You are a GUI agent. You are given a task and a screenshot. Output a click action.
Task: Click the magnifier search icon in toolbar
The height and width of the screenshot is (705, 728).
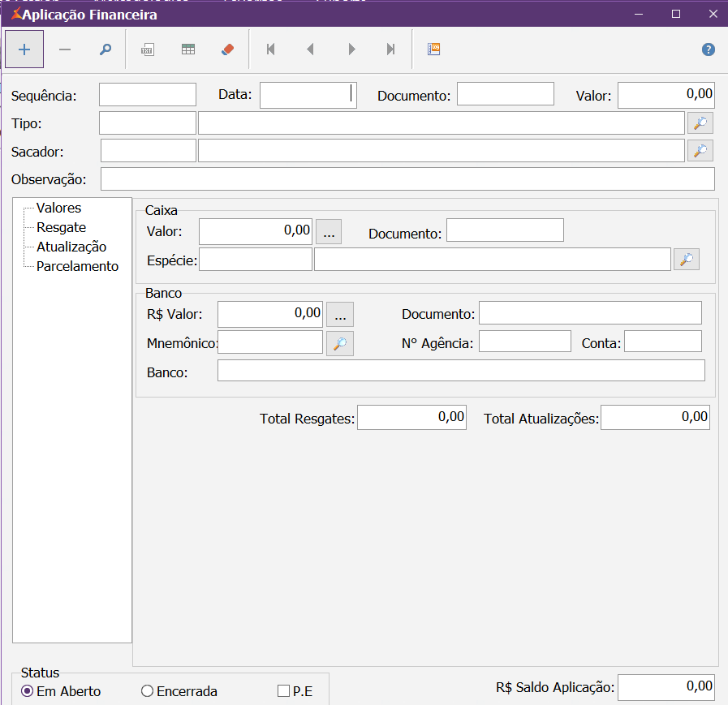click(106, 49)
